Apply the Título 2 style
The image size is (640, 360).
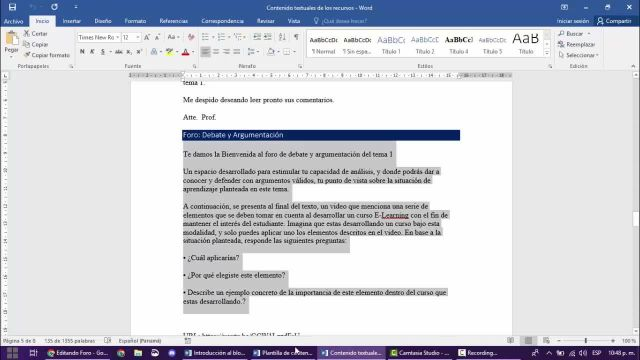click(425, 45)
